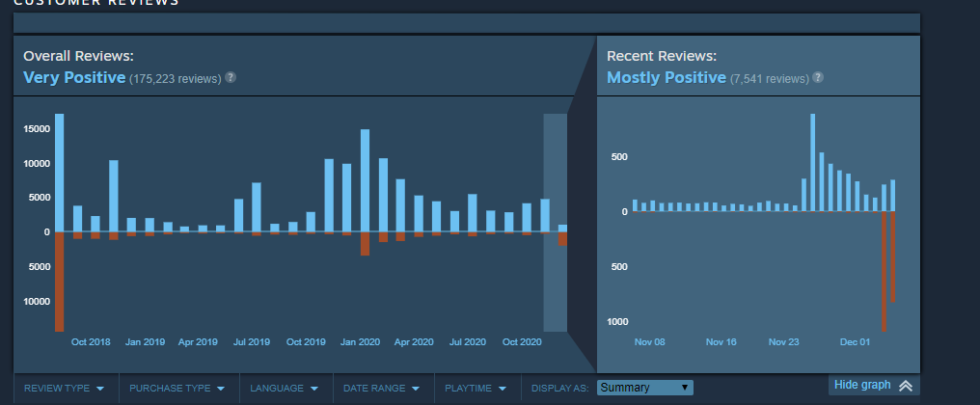Click tallest blue peak bar in recent reviews
This screenshot has width=980, height=405.
[812, 163]
